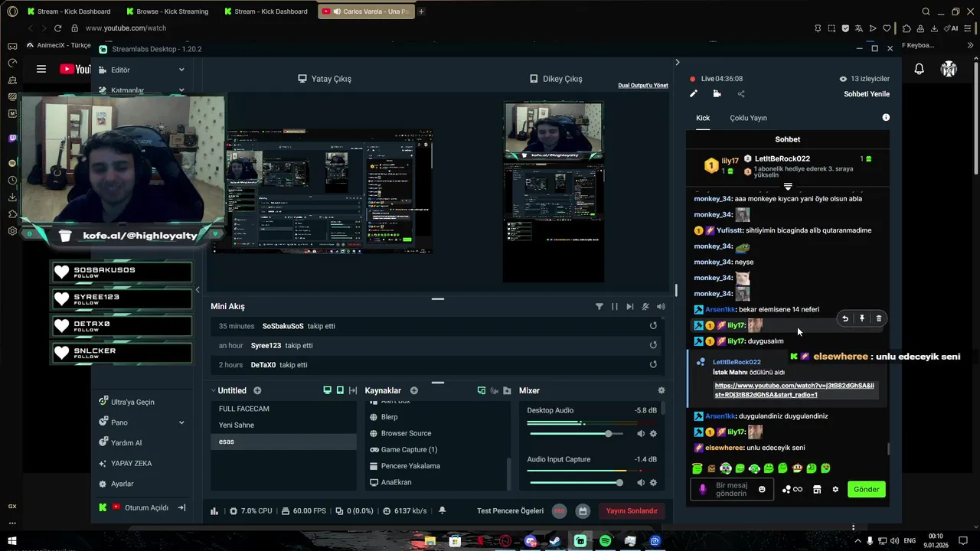
Task: Toggle muted notifications icon in Mini Akış
Action: (x=645, y=307)
